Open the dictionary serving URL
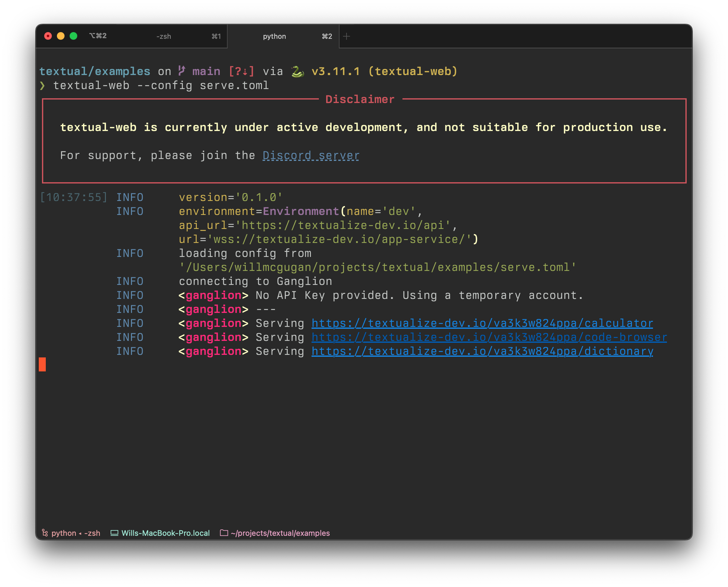 coord(482,351)
